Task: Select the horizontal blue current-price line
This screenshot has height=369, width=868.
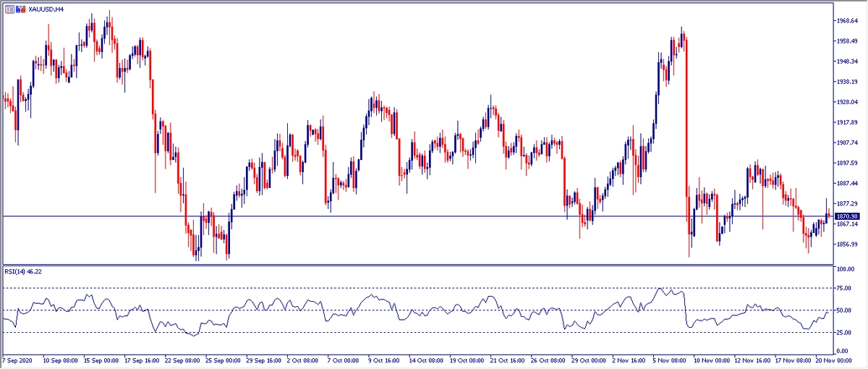Action: (434, 216)
